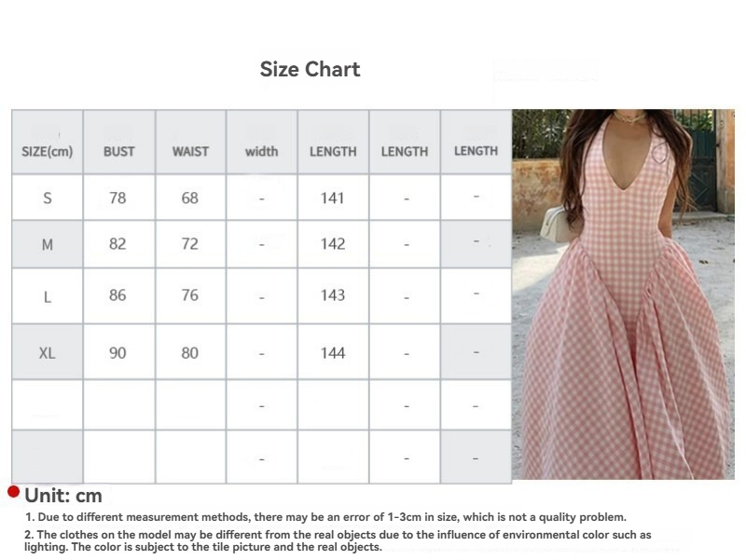The image size is (746, 560).
Task: Click waist value 72 for size M
Action: (x=190, y=244)
